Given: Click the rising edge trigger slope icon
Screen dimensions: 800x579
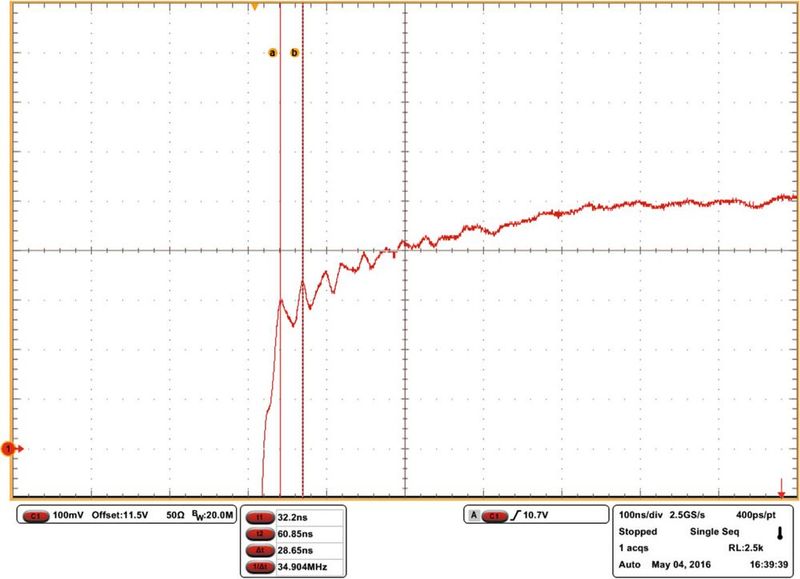Looking at the screenshot, I should click(515, 515).
